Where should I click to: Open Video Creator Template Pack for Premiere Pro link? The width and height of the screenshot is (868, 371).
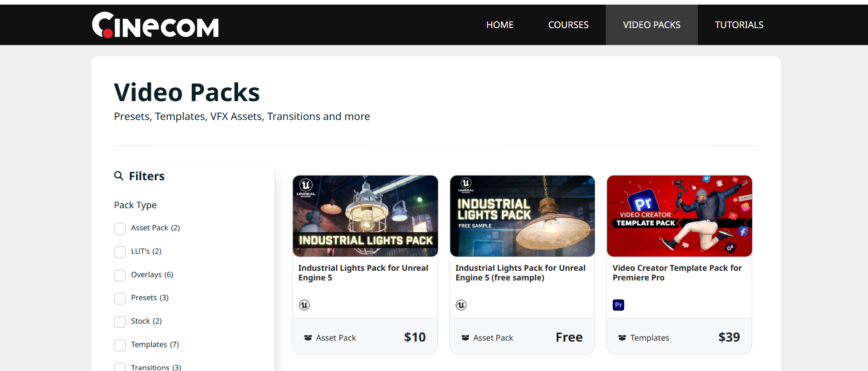(x=677, y=273)
